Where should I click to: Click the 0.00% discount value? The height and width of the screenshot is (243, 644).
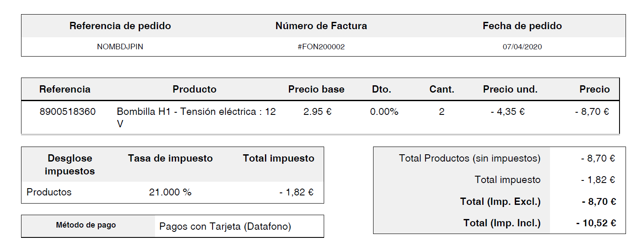(384, 112)
